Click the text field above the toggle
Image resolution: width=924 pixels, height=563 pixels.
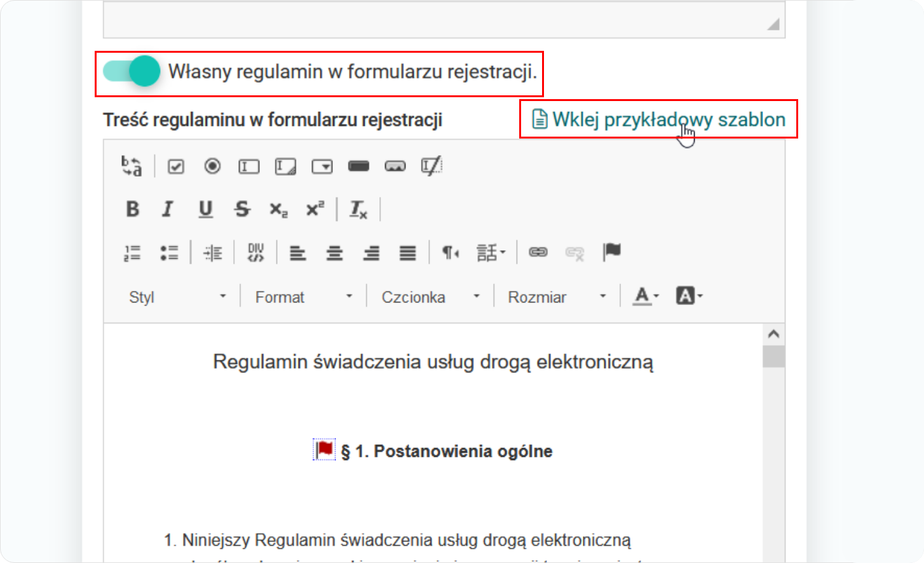[x=444, y=19]
